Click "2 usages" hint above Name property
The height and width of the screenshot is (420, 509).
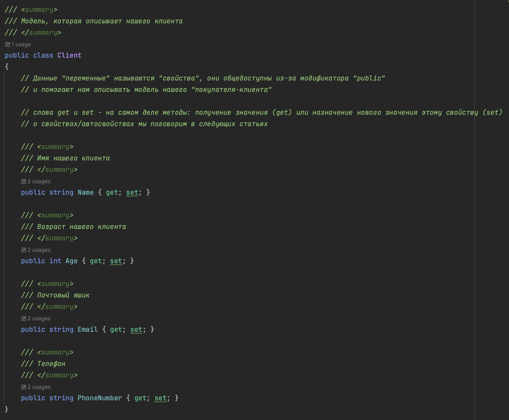tap(39, 181)
